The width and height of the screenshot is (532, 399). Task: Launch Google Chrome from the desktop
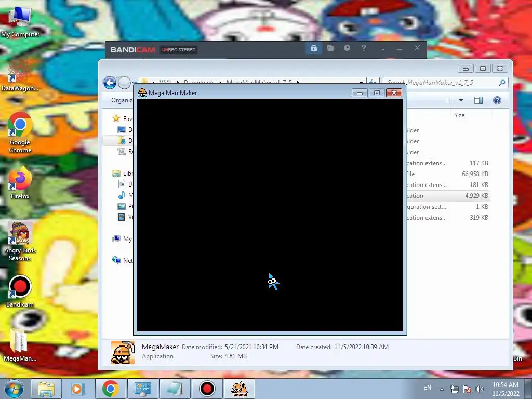[20, 133]
